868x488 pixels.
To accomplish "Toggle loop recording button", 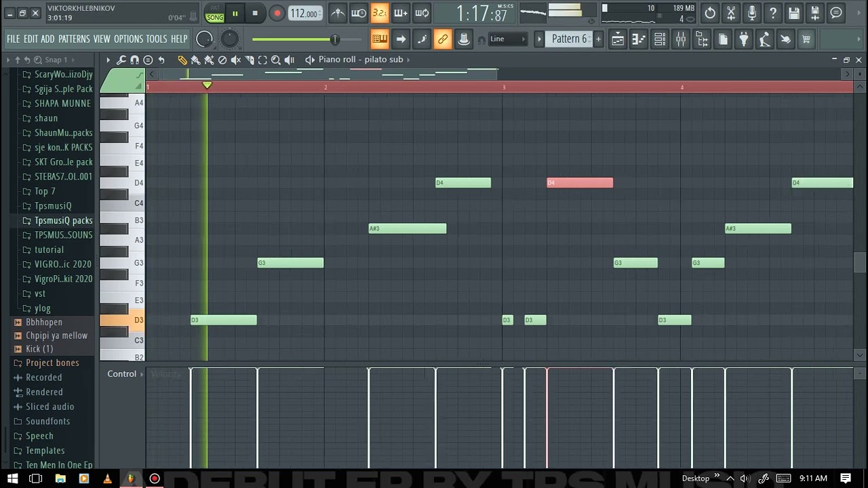I will [x=422, y=13].
